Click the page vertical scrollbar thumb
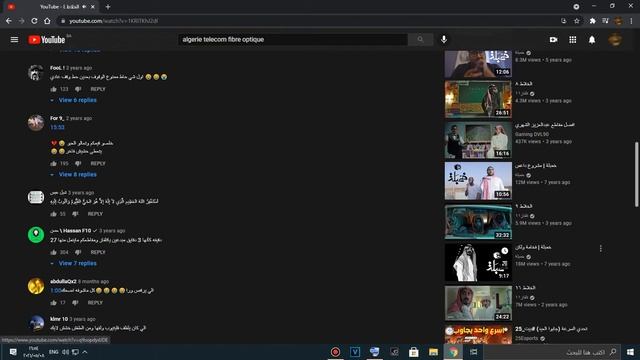640x360 pixels. click(x=636, y=174)
